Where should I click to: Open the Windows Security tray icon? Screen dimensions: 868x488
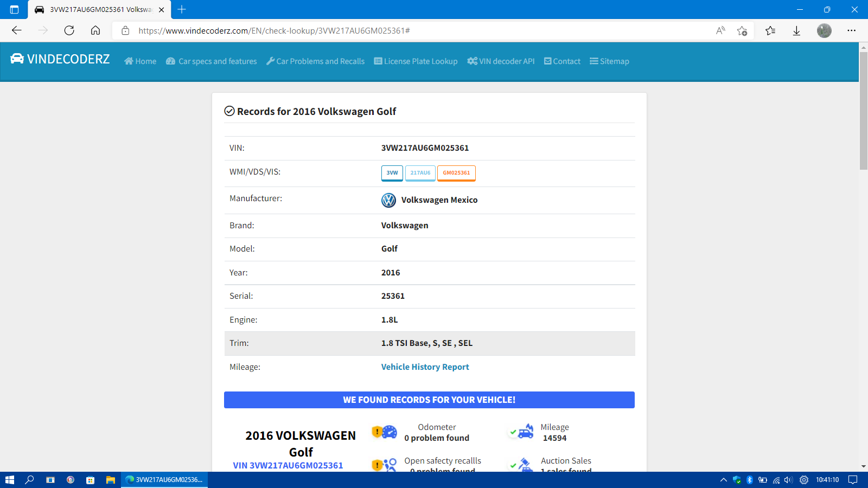[737, 480]
